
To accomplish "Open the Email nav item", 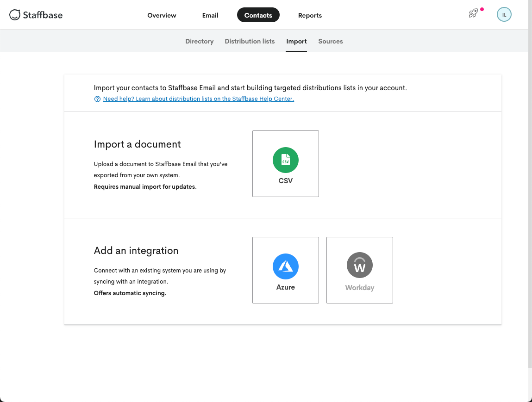I will [210, 15].
